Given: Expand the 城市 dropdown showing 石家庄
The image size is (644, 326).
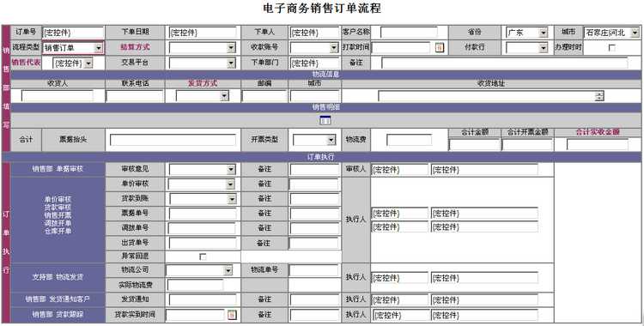Looking at the screenshot, I should pos(612,33).
